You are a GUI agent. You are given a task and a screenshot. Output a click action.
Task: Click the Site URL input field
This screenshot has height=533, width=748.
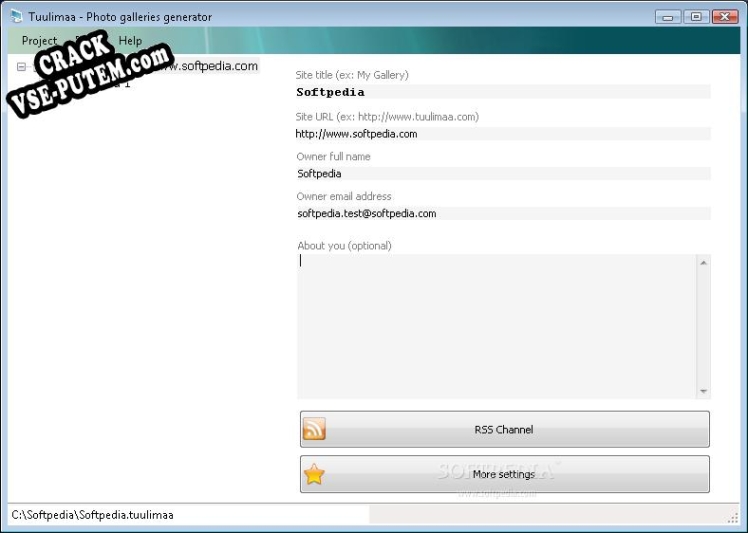click(503, 134)
